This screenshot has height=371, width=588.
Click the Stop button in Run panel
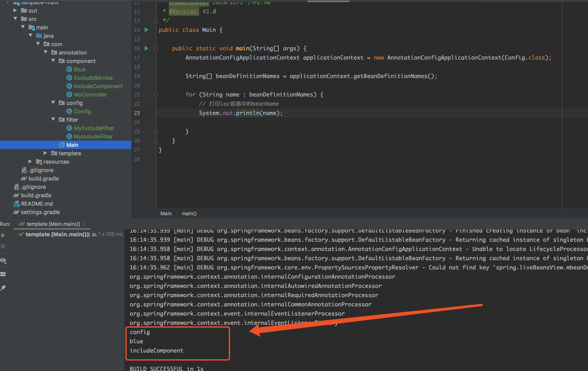tap(3, 247)
